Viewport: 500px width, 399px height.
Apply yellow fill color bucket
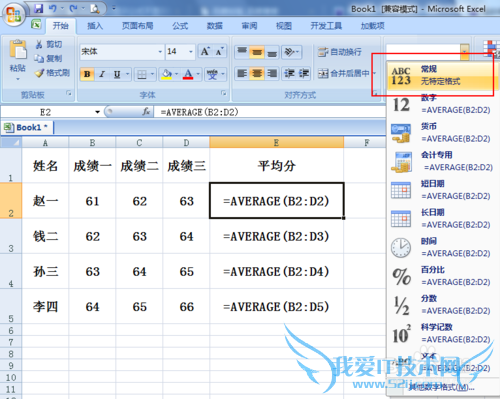pyautogui.click(x=166, y=74)
